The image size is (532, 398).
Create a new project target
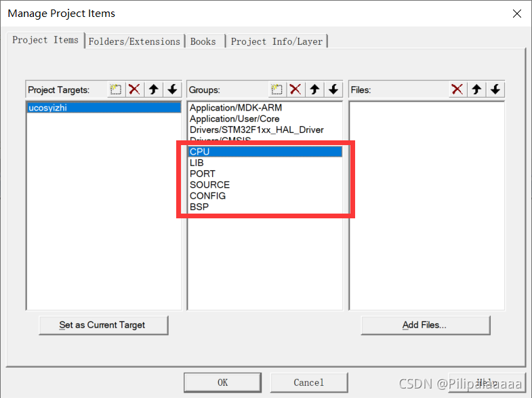[116, 89]
